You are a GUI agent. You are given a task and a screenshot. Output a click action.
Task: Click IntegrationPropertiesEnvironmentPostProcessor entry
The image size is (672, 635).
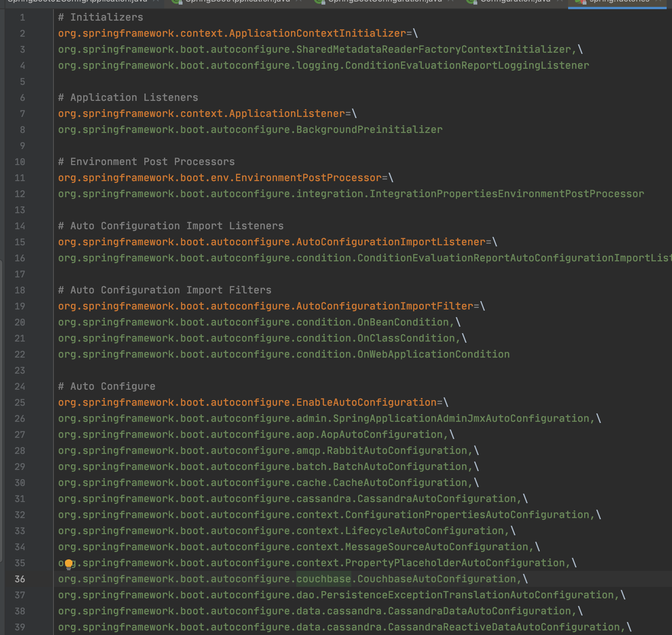point(351,194)
